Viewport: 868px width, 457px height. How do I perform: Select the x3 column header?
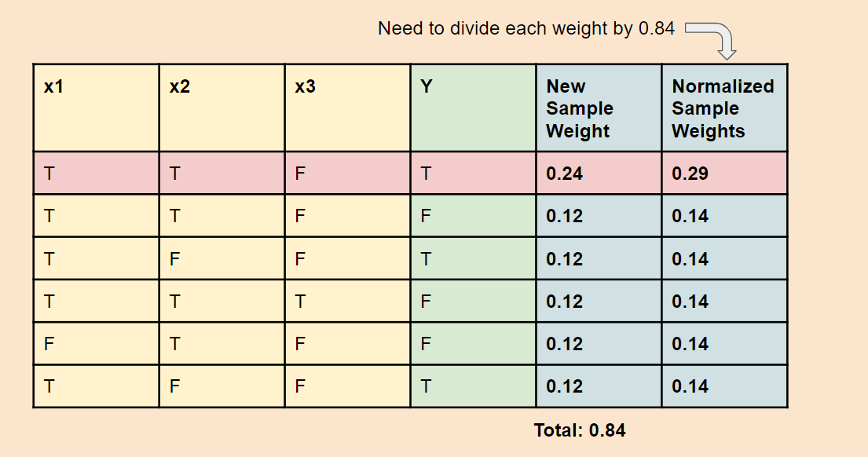point(347,108)
